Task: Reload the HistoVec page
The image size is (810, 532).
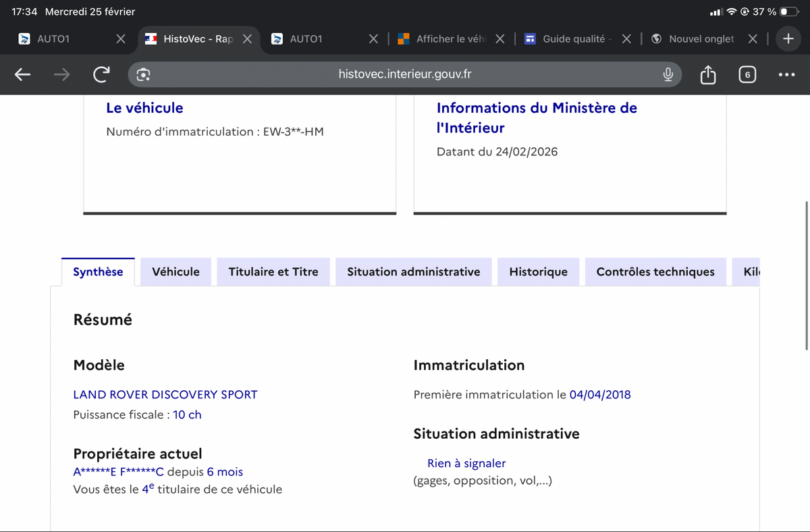Action: click(x=101, y=75)
